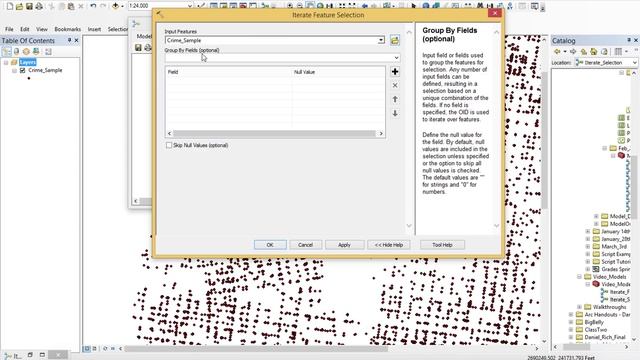Click the Hide Help button
This screenshot has width=640, height=360.
[x=389, y=245]
